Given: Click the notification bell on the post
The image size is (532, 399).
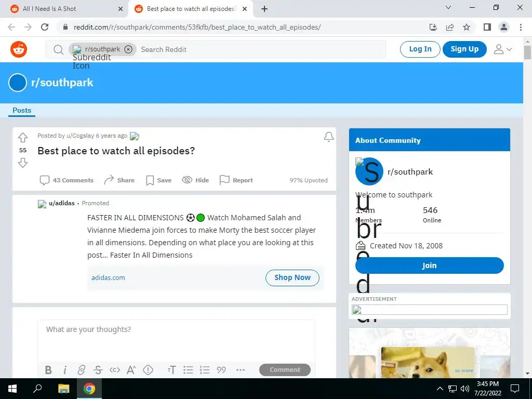Looking at the screenshot, I should (x=328, y=137).
